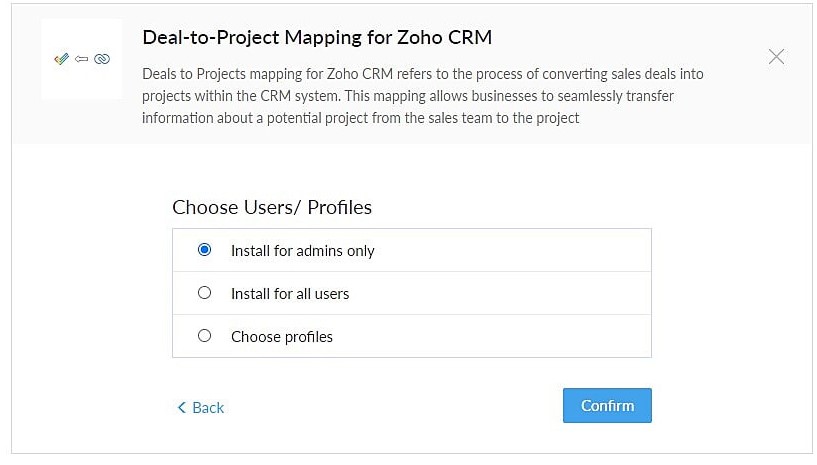The height and width of the screenshot is (465, 817).
Task: Click empty space in the all users row
Action: [x=498, y=293]
